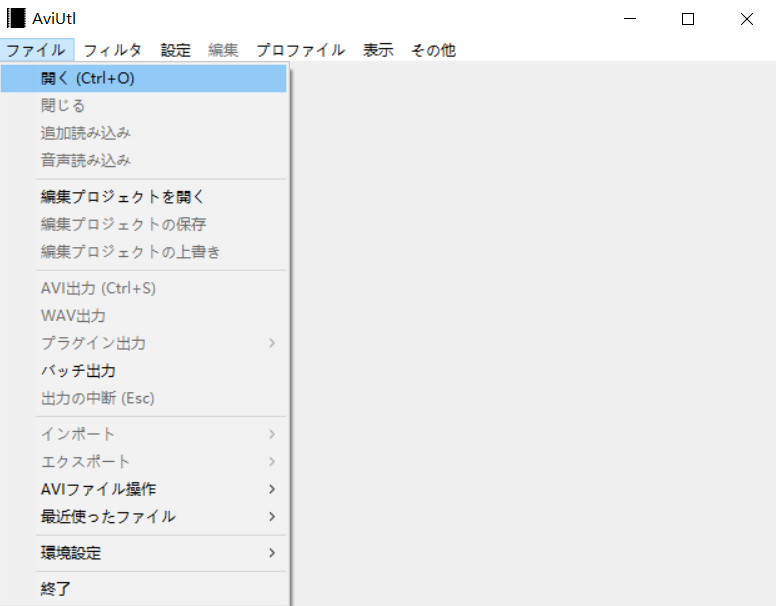The width and height of the screenshot is (776, 606).
Task: Expand the 最近使ったファイル submenu arrow
Action: click(x=272, y=516)
